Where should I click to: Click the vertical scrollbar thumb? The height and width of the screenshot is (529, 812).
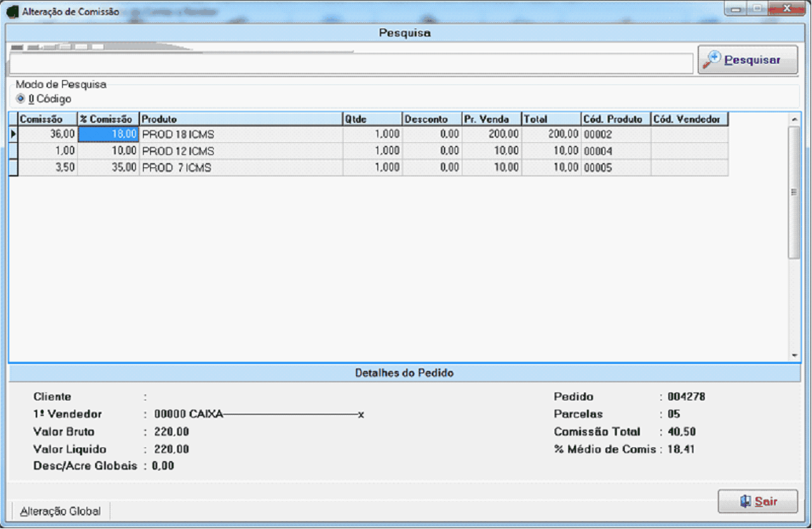tap(794, 192)
